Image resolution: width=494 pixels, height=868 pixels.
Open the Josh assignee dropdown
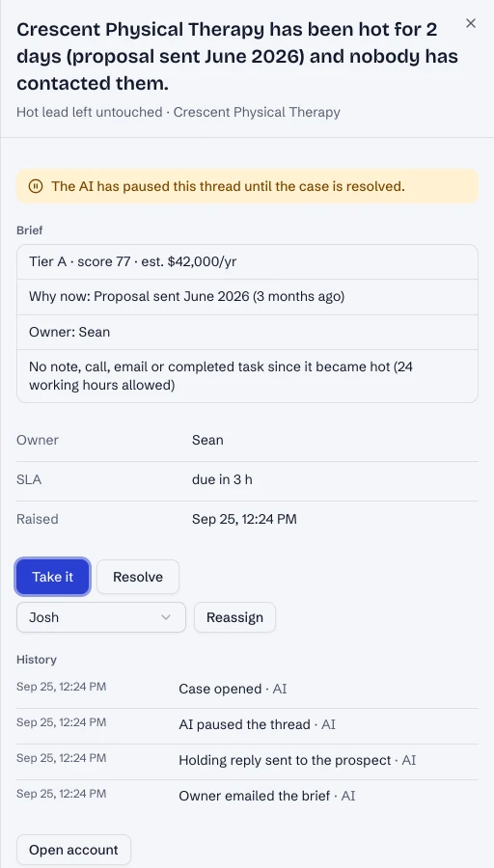101,617
